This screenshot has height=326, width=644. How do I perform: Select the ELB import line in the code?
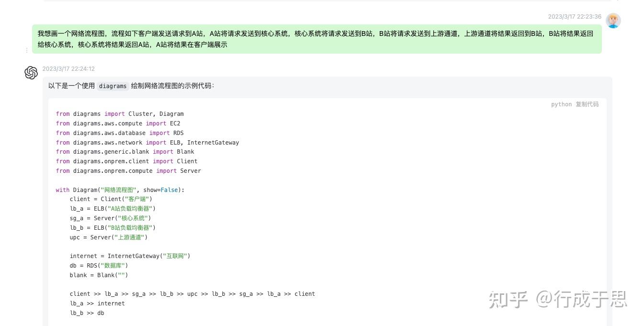coord(148,142)
